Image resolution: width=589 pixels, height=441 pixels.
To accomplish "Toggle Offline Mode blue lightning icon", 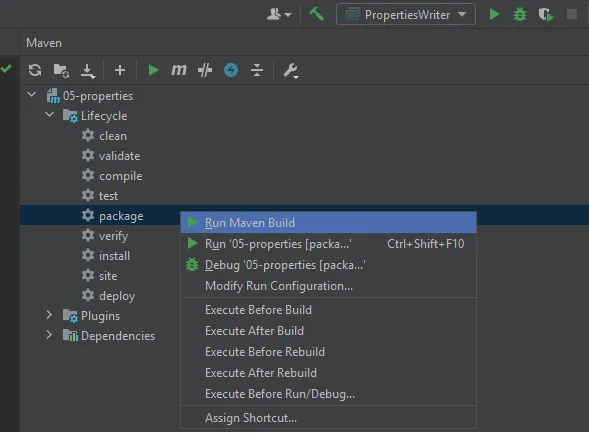I will point(231,70).
